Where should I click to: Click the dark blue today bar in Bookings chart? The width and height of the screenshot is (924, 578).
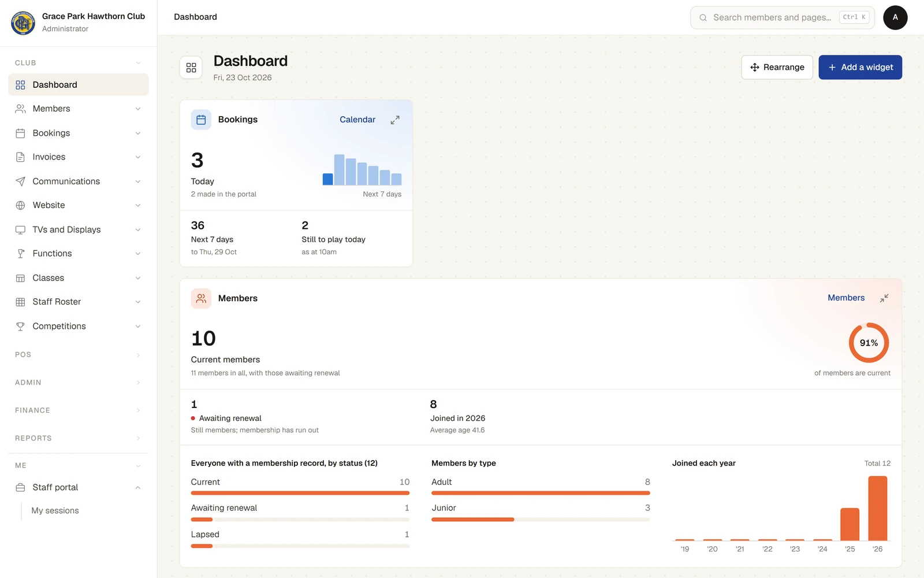pyautogui.click(x=327, y=179)
